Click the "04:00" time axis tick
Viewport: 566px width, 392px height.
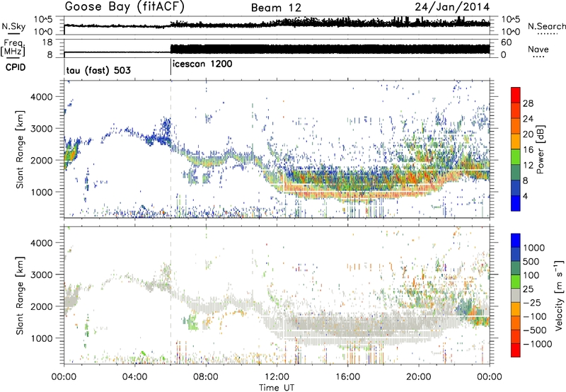click(135, 377)
